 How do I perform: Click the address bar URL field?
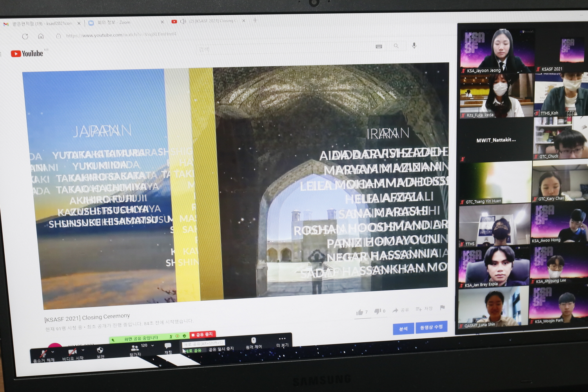(x=122, y=35)
